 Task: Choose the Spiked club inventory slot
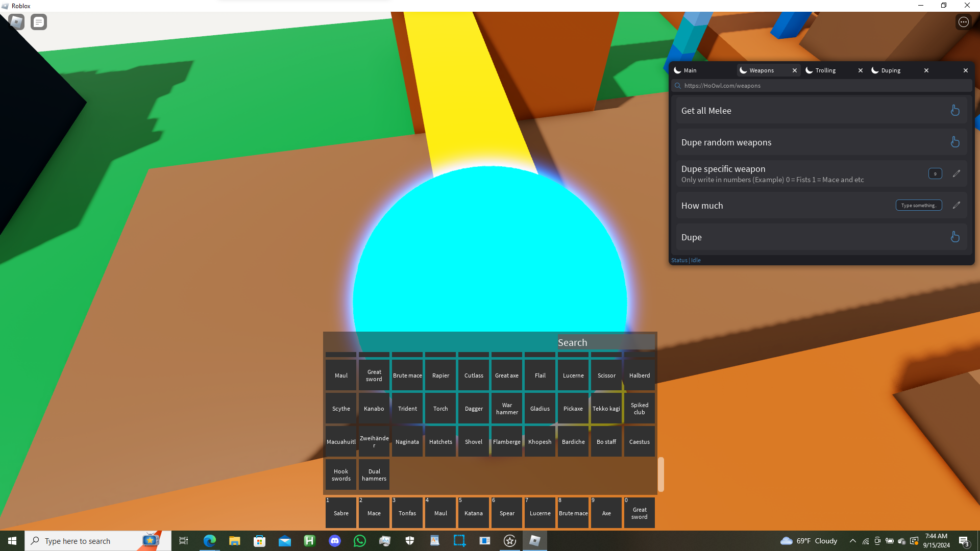[x=640, y=409]
